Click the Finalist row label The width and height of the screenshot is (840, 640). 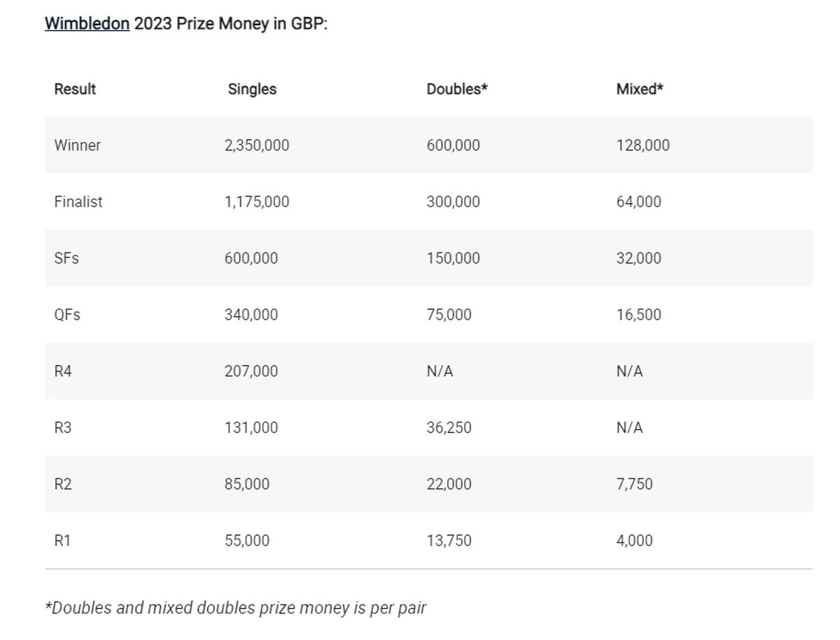[x=78, y=202]
